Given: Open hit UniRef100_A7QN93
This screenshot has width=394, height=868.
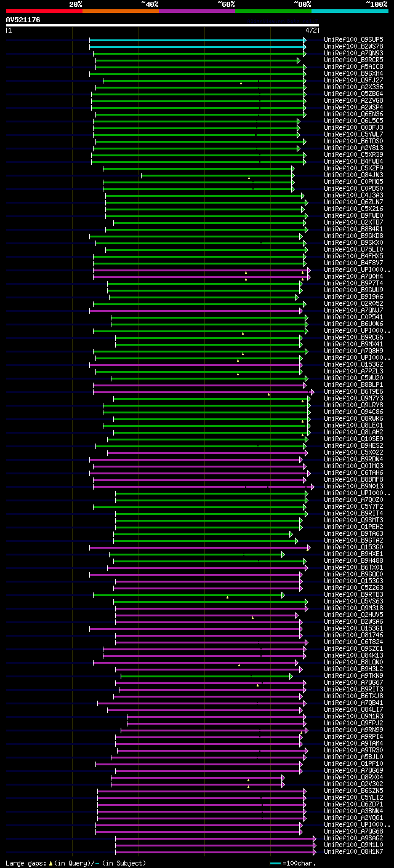Looking at the screenshot, I should 353,54.
